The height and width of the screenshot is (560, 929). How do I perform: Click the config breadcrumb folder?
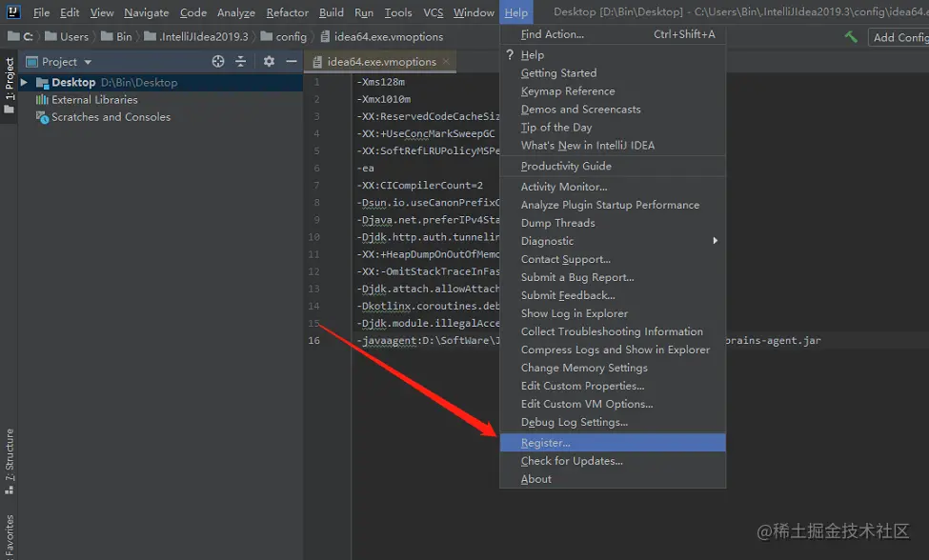[284, 37]
